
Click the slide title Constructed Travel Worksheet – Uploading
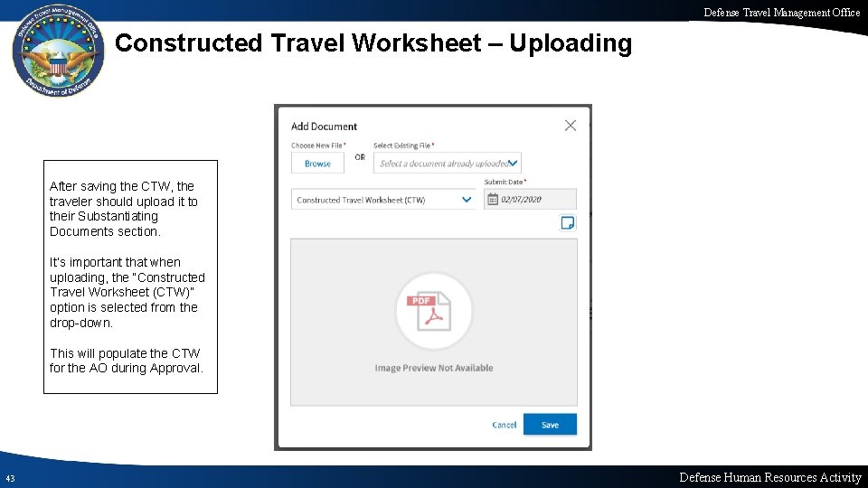pos(373,43)
